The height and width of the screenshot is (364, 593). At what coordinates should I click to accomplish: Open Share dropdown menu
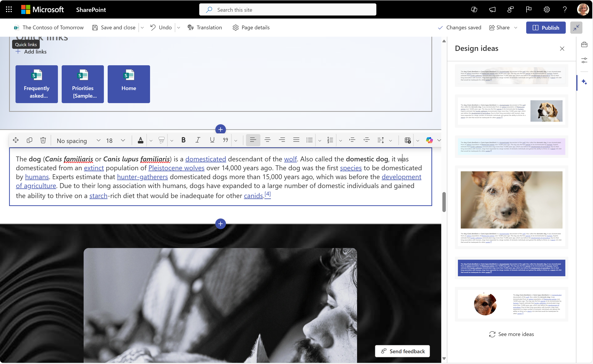point(516,28)
